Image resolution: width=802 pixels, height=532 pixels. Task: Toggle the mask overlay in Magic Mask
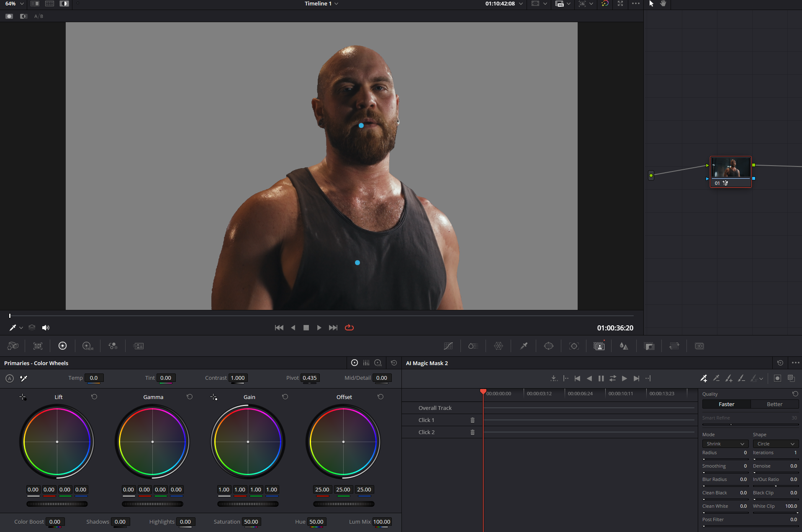777,378
